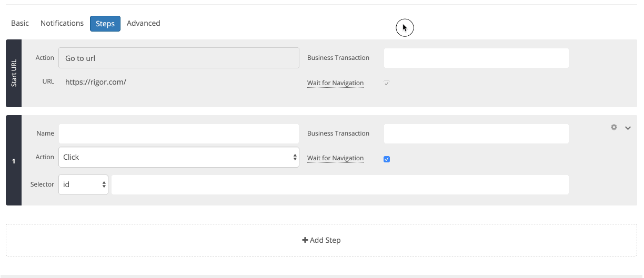
Task: Click Wait for Navigation label in step 1
Action: click(x=335, y=158)
